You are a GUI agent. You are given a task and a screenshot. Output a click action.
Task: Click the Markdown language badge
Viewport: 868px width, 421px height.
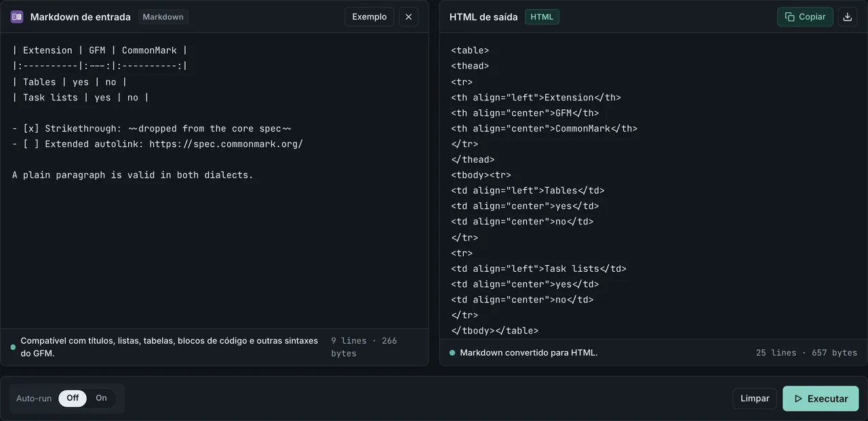coord(163,17)
